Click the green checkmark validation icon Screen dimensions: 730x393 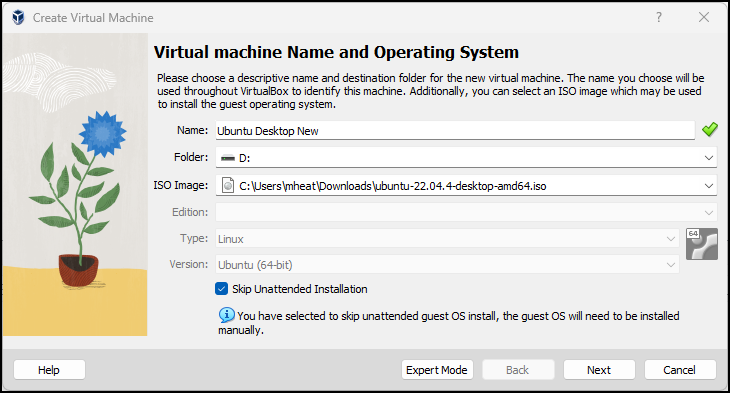coord(710,129)
